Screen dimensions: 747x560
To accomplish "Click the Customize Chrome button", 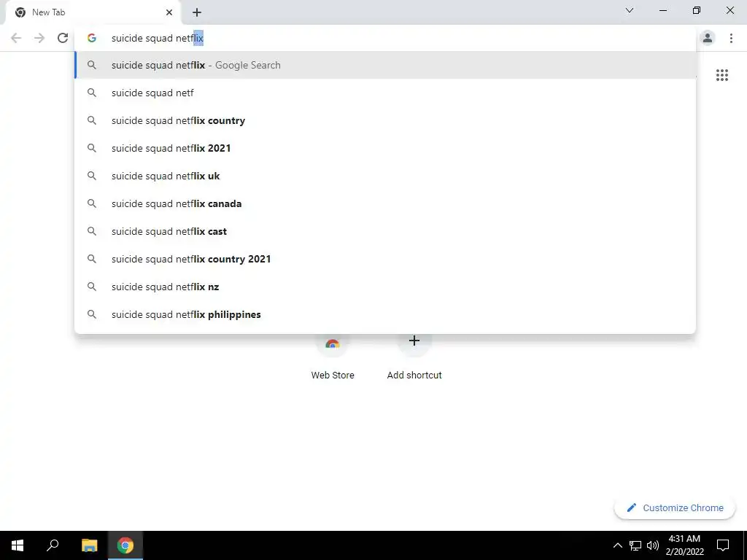I will 675,507.
